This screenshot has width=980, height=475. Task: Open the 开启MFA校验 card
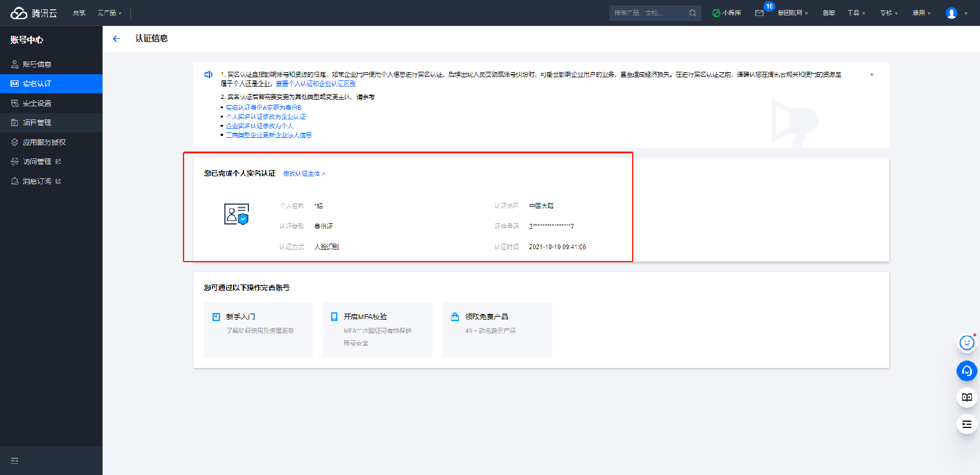click(x=378, y=330)
